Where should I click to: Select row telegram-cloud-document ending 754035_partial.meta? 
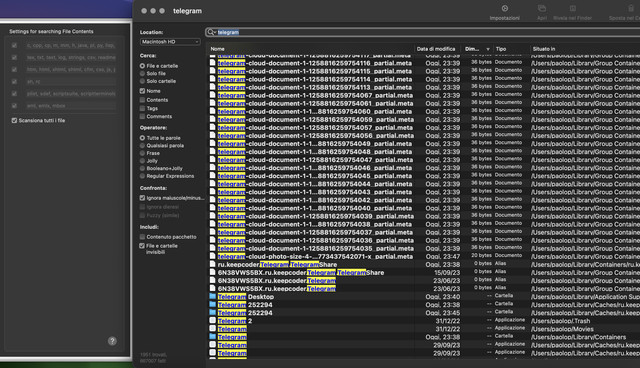(x=424, y=248)
